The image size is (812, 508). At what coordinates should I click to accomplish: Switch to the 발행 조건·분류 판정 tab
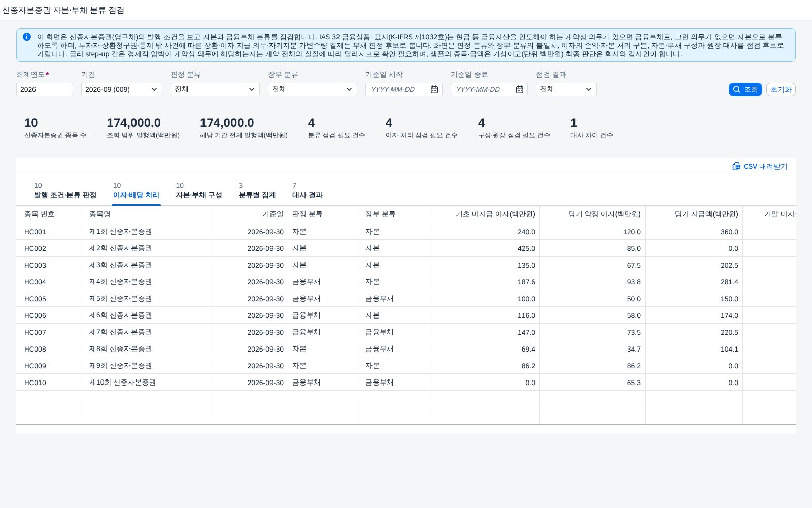coord(65,190)
